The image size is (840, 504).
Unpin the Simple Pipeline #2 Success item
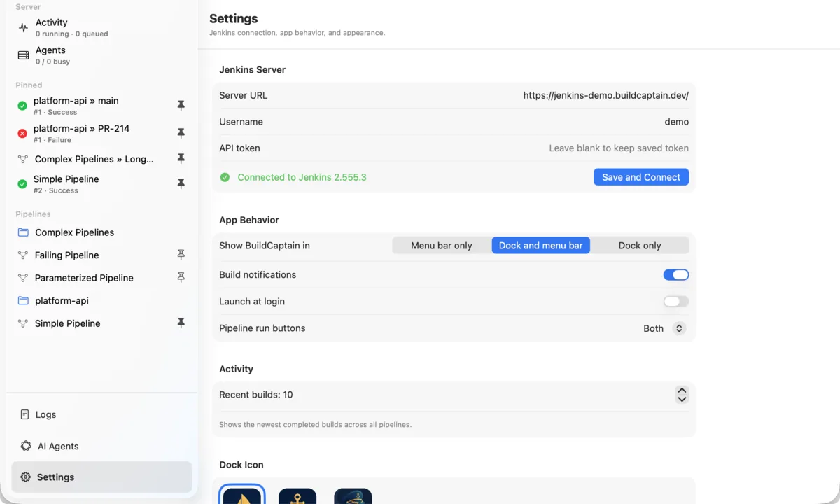(x=181, y=184)
